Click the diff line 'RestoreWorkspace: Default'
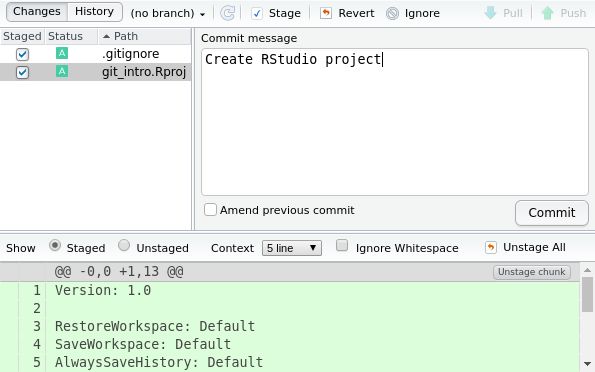The height and width of the screenshot is (372, 595). tap(155, 326)
